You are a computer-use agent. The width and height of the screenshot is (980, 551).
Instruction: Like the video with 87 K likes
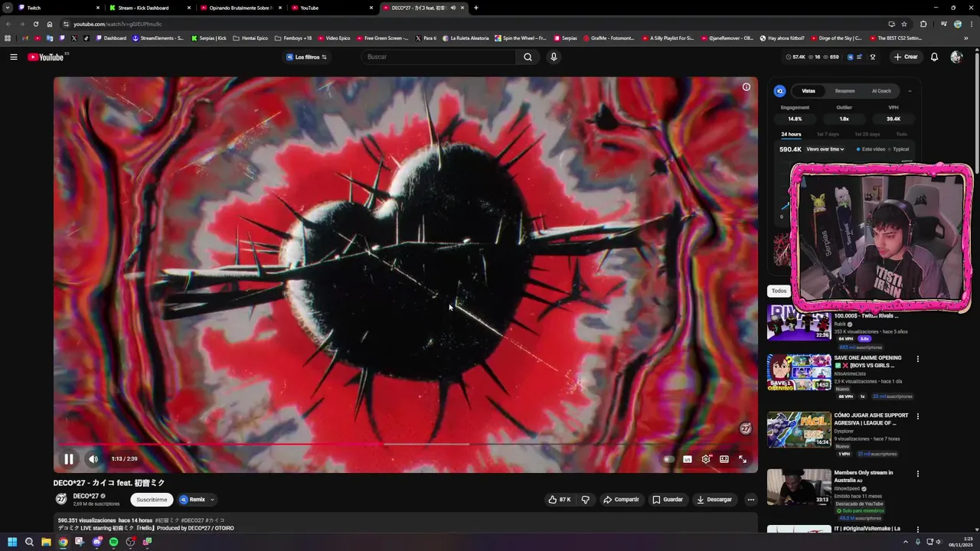point(560,500)
